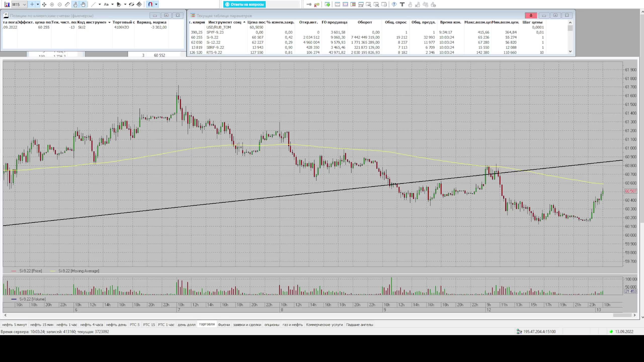
Task: Sort by Инструмент сокр column header
Action: coord(227,22)
